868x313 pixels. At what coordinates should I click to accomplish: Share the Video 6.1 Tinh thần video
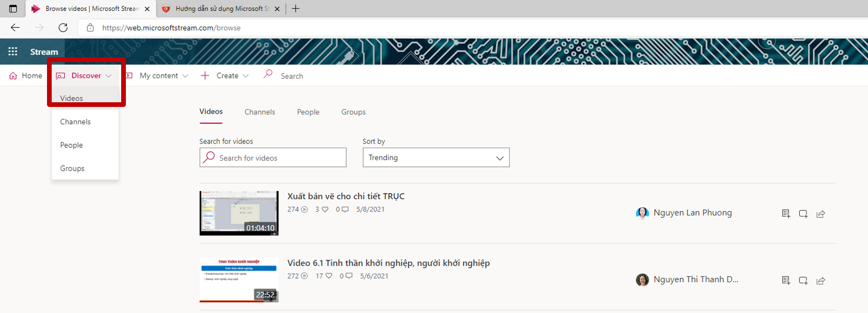[x=820, y=280]
